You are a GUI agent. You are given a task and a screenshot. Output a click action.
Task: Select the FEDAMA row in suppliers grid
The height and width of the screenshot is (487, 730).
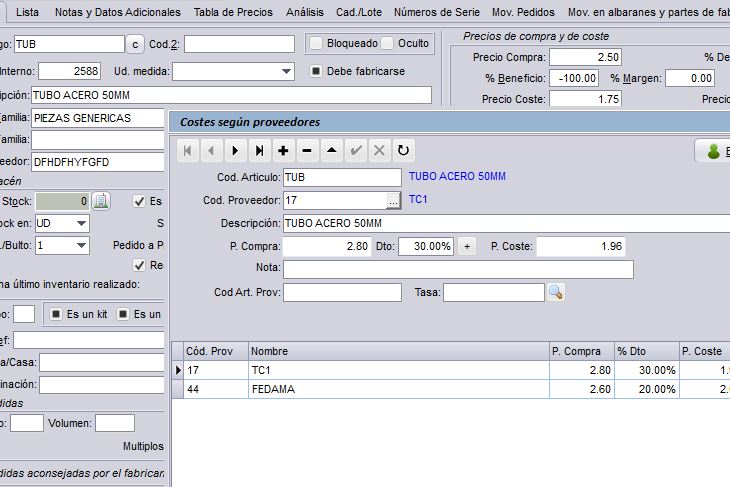pos(451,389)
